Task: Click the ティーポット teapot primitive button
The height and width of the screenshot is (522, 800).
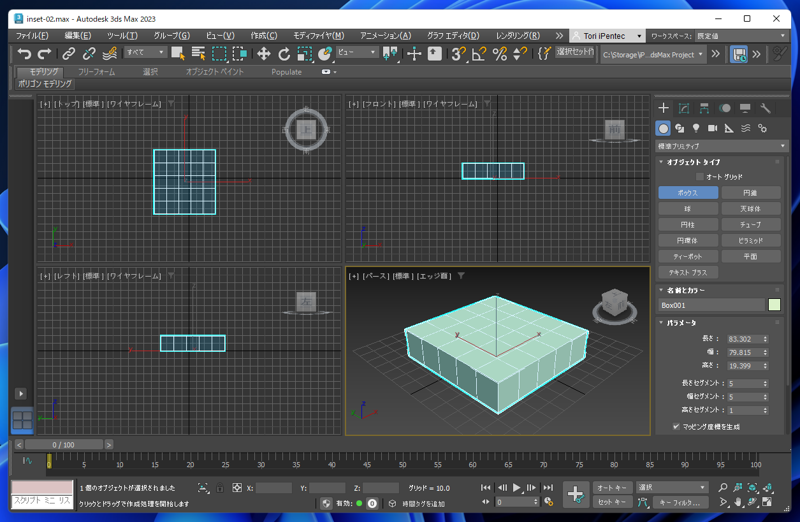Action: click(688, 257)
